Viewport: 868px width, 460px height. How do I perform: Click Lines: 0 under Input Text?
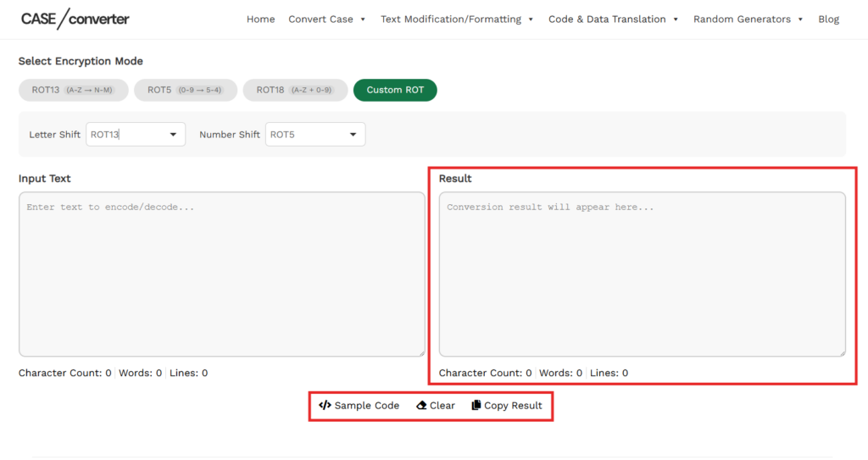189,373
